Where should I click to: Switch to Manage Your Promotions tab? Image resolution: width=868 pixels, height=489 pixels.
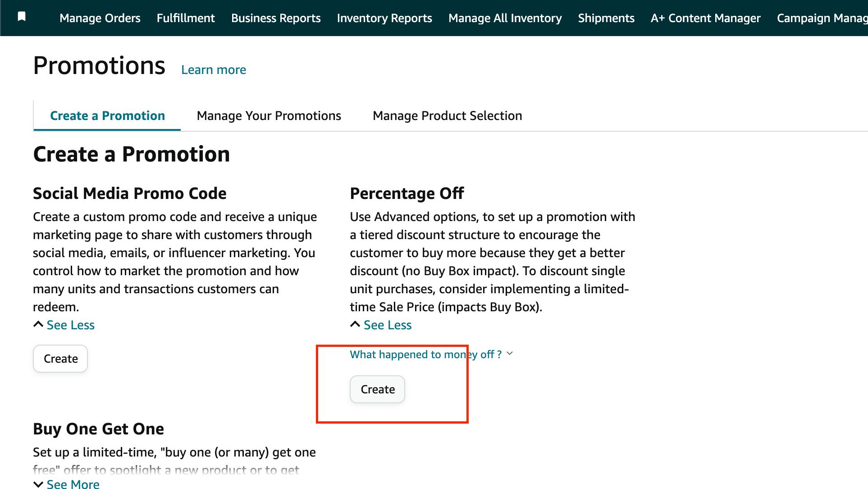[269, 116]
